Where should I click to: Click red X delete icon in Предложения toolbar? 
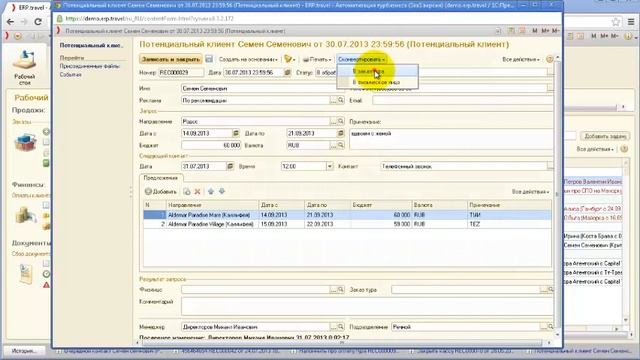pyautogui.click(x=198, y=191)
